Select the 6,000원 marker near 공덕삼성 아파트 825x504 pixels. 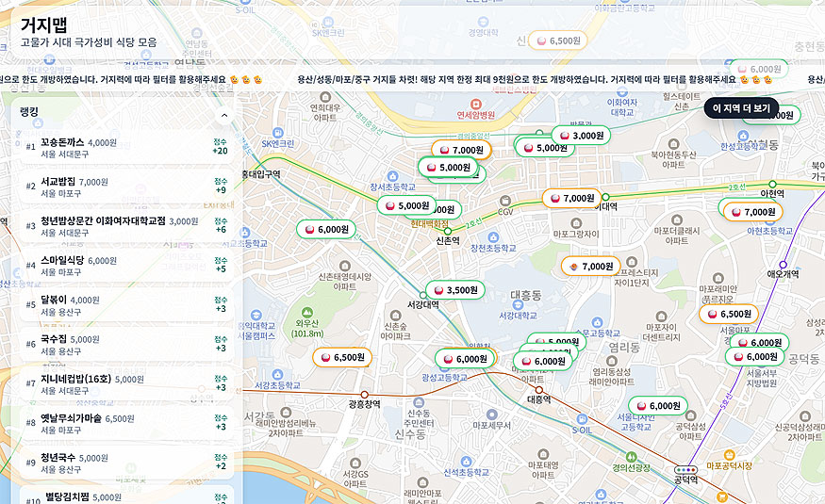657,405
